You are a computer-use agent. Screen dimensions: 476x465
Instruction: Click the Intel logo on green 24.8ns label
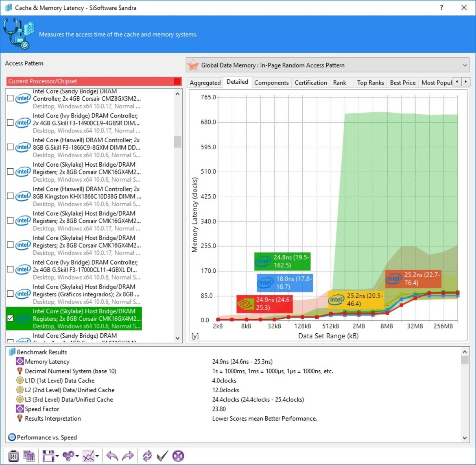[263, 261]
